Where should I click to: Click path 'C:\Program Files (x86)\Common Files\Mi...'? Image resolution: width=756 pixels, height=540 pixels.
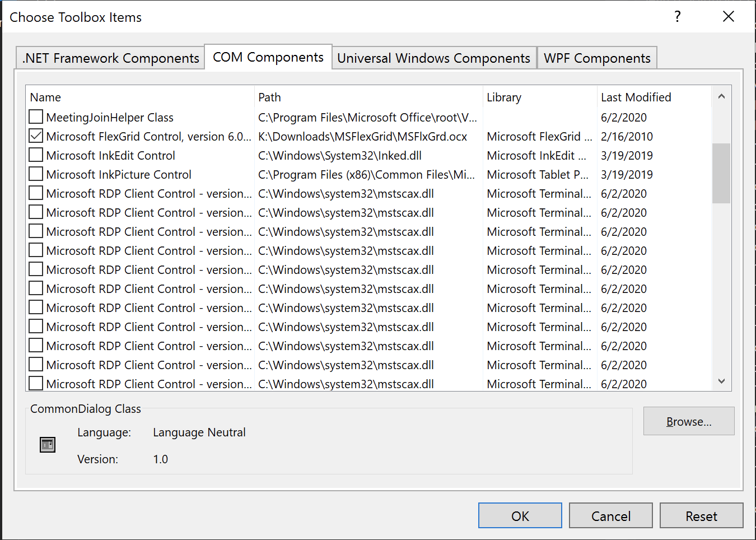click(366, 174)
